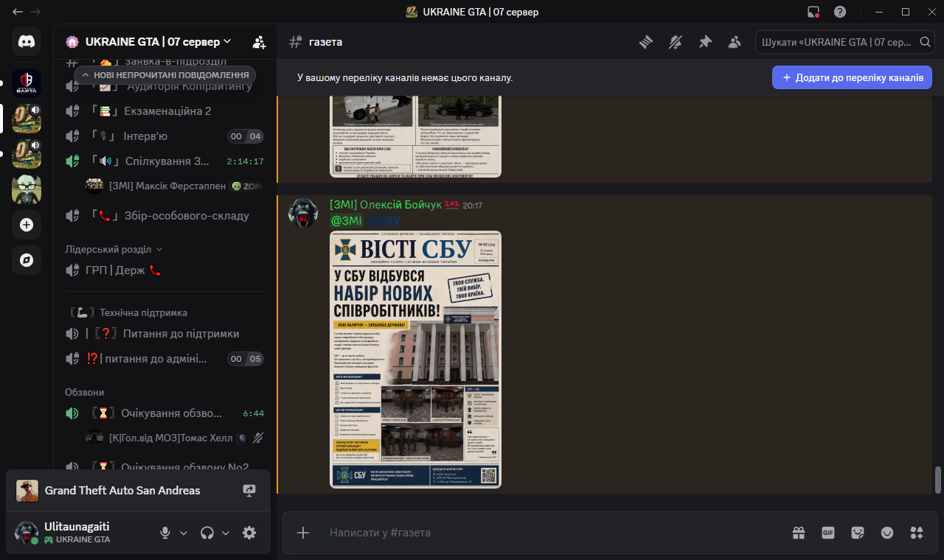Screen dimensions: 944x560
Task: Jump to new unread messages pill
Action: [165, 75]
